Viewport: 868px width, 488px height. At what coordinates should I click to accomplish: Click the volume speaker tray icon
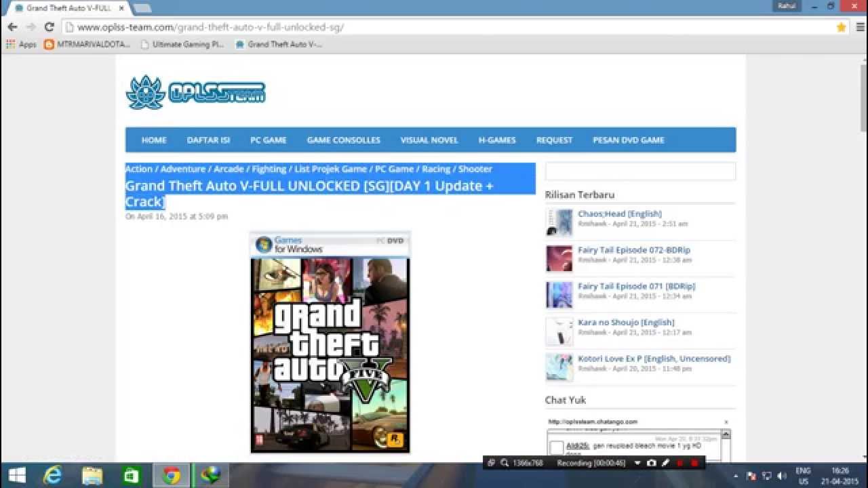[782, 476]
